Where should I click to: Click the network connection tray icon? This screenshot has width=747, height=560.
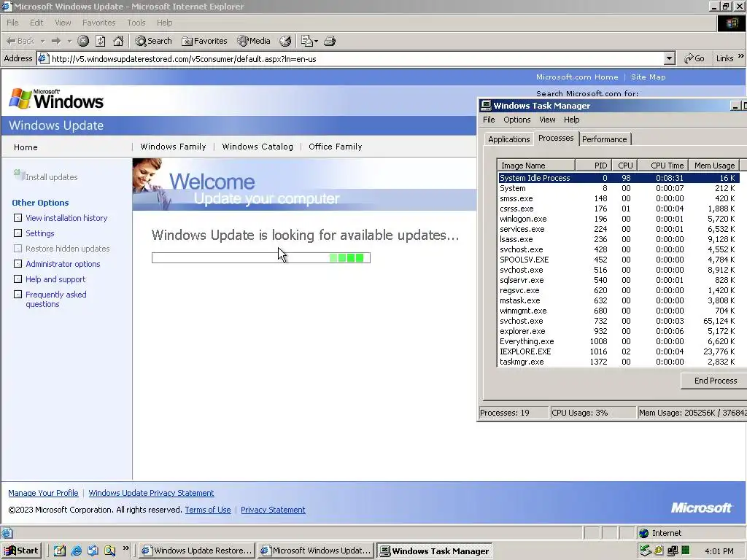[673, 551]
